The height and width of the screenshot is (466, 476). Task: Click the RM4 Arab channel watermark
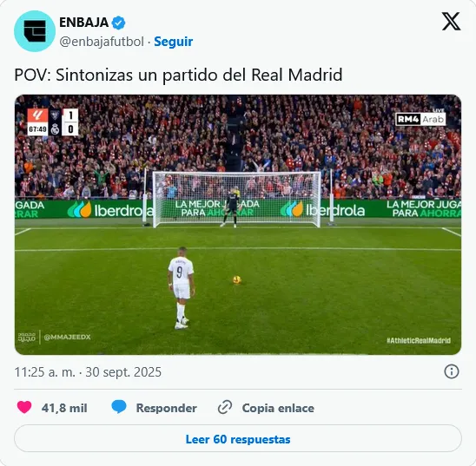click(420, 119)
